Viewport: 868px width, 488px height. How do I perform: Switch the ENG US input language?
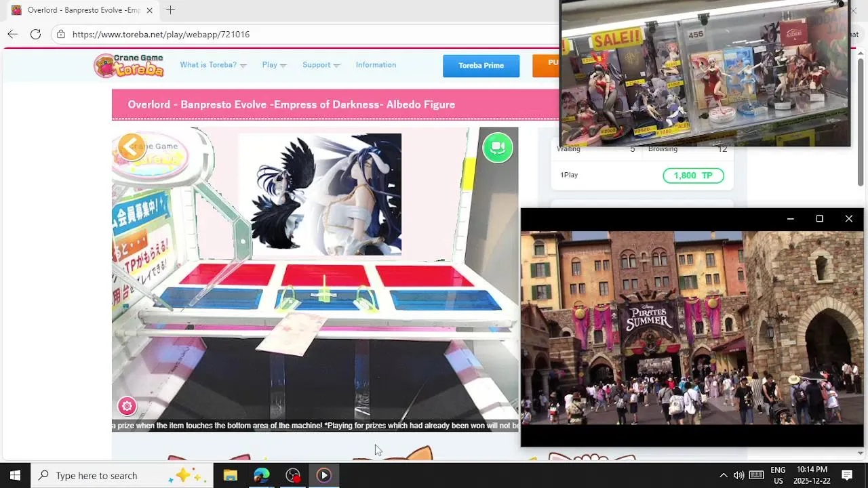click(778, 476)
